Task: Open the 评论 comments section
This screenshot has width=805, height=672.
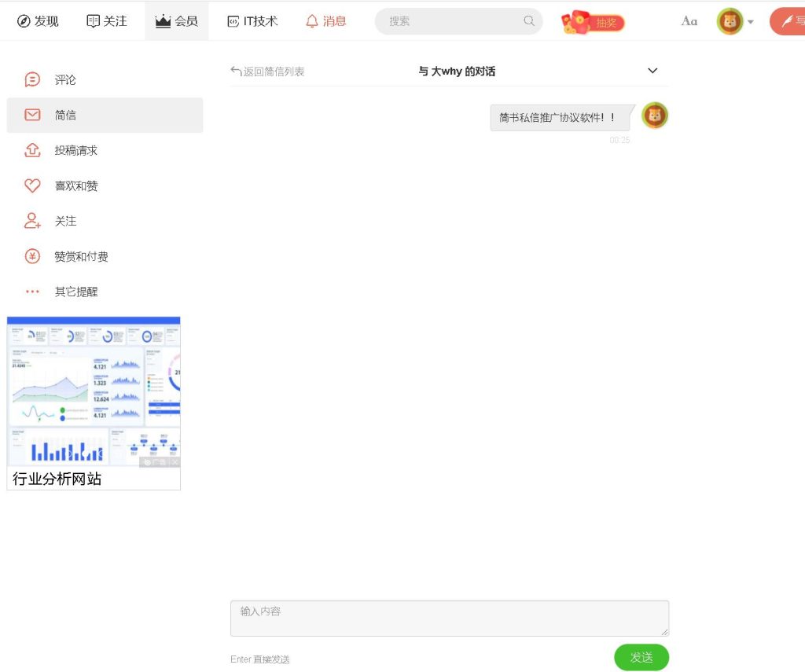Action: point(65,79)
